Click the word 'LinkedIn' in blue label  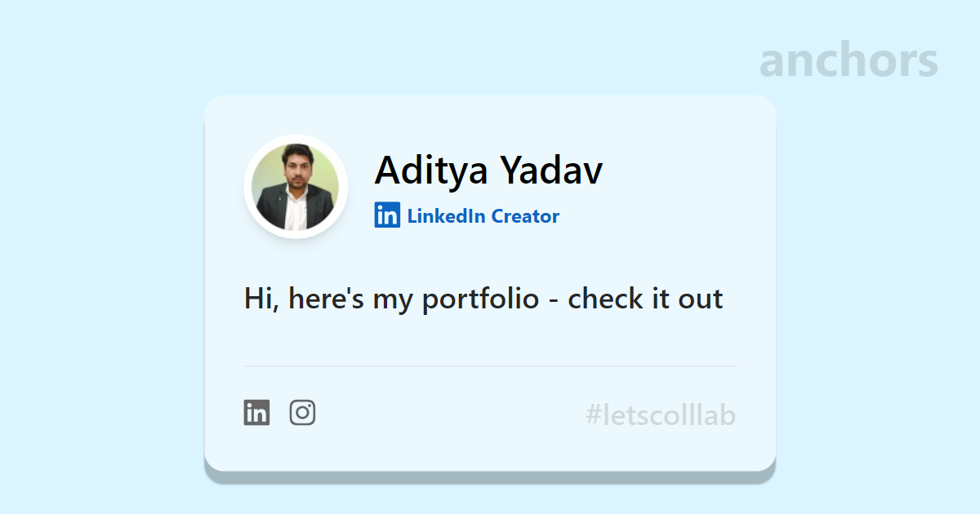pyautogui.click(x=446, y=216)
